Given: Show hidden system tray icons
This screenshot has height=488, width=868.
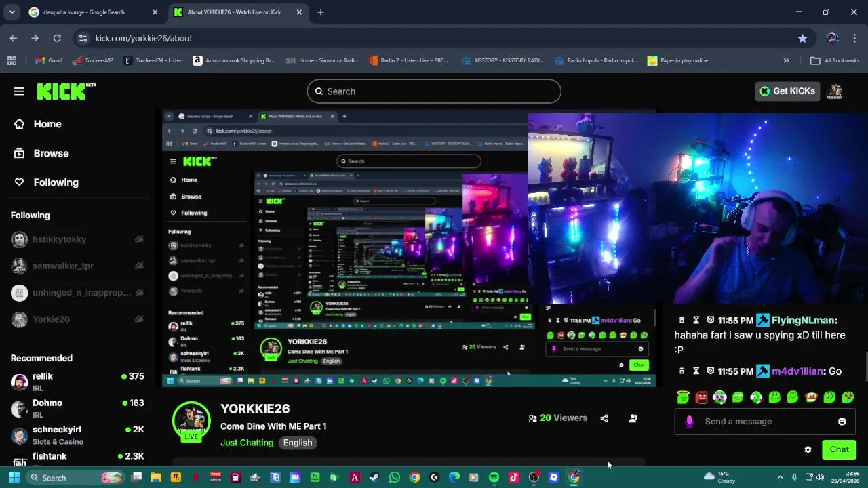Looking at the screenshot, I should 780,477.
